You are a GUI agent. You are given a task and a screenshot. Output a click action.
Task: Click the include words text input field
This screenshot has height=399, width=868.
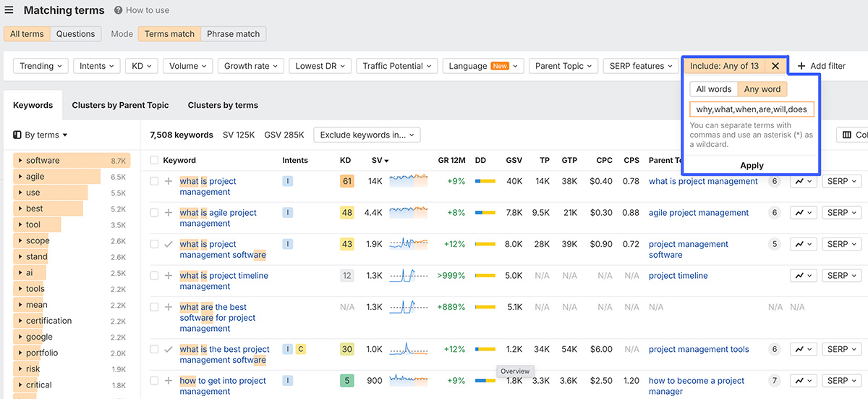[752, 109]
